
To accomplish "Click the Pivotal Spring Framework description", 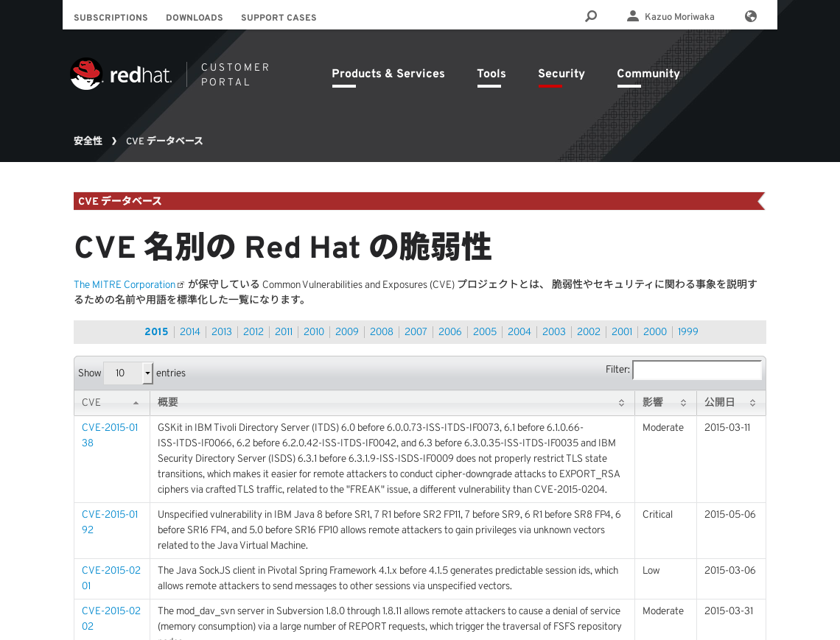I will click(x=388, y=578).
